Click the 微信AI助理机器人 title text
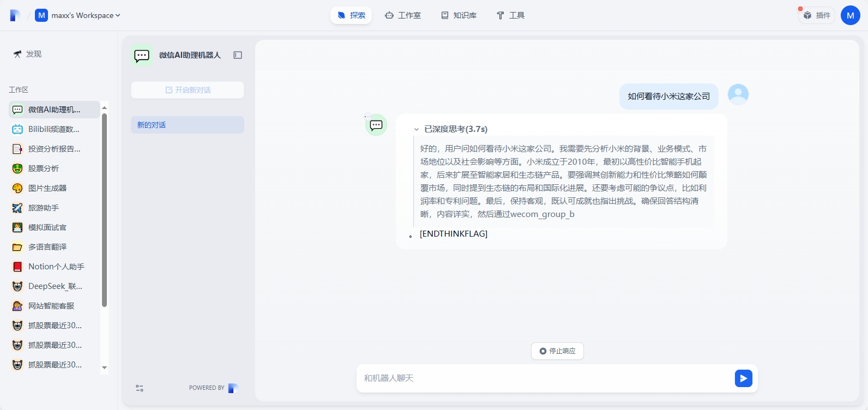This screenshot has width=868, height=410. [x=190, y=55]
